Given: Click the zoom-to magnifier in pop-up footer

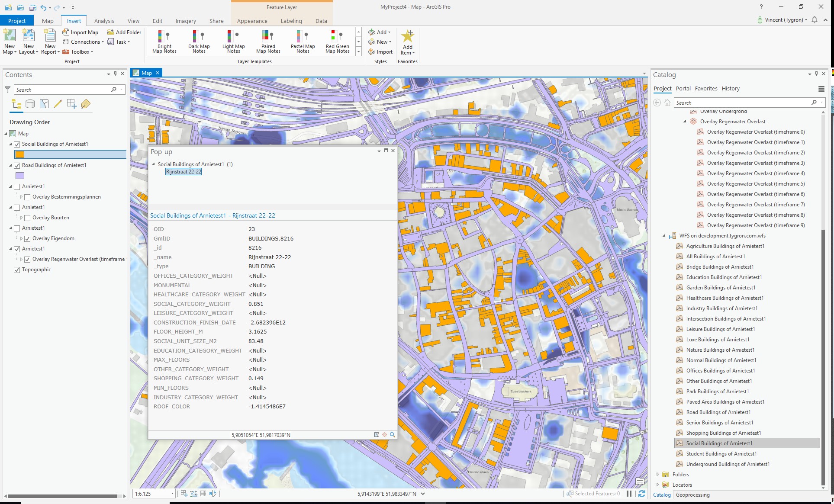Looking at the screenshot, I should click(x=393, y=435).
